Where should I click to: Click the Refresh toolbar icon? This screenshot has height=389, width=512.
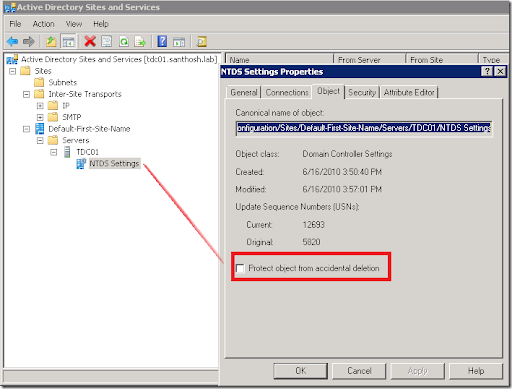(x=124, y=42)
